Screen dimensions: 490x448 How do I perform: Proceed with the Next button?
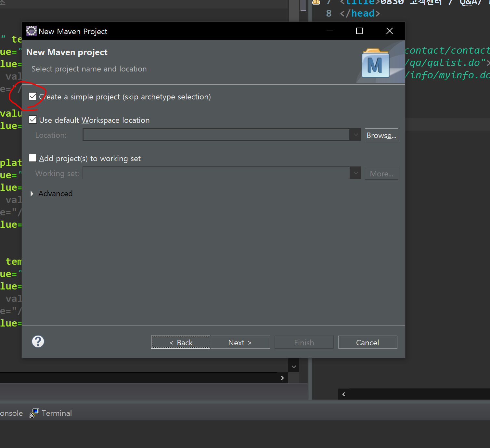point(240,342)
